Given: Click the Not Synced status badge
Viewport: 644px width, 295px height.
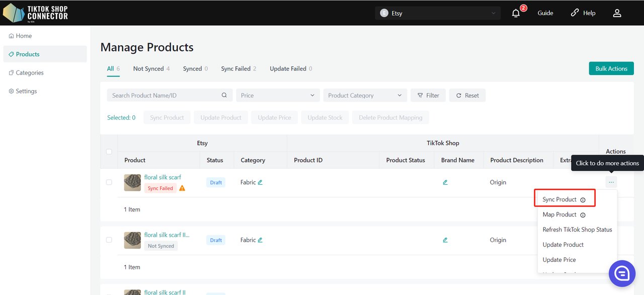Looking at the screenshot, I should click(161, 246).
